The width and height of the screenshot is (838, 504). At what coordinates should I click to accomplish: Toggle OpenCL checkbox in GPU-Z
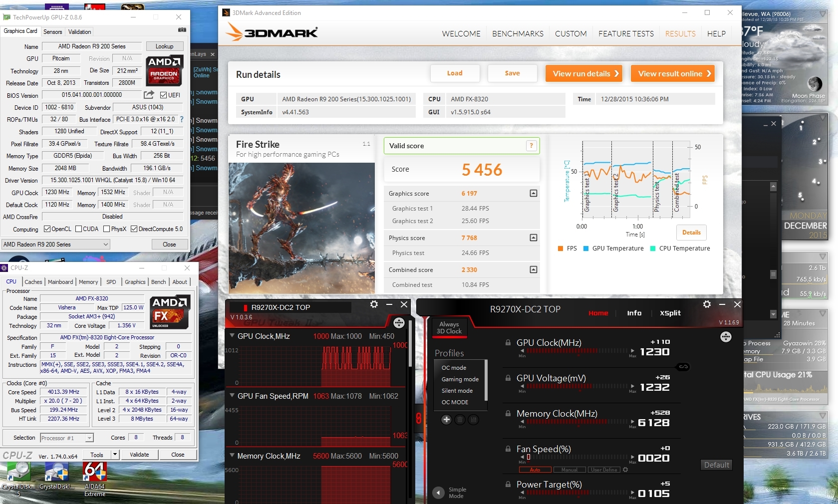[47, 229]
